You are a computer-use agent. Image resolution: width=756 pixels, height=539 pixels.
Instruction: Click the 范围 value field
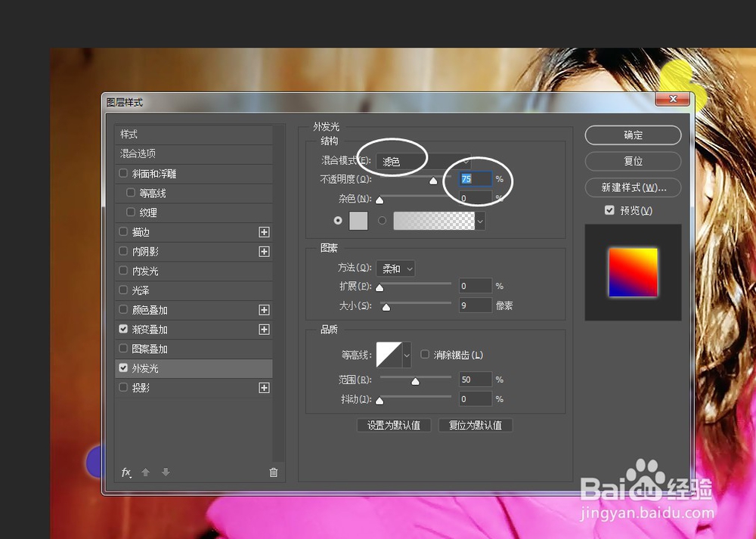[476, 379]
